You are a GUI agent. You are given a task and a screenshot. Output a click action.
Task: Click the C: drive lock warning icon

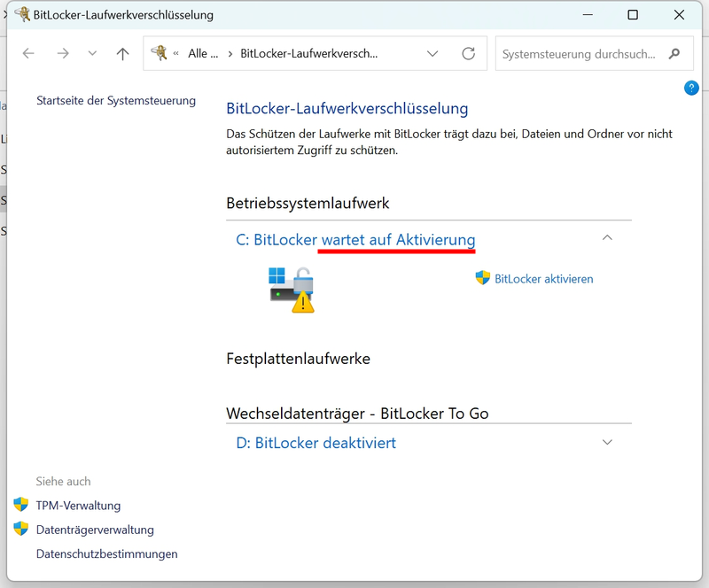(292, 288)
